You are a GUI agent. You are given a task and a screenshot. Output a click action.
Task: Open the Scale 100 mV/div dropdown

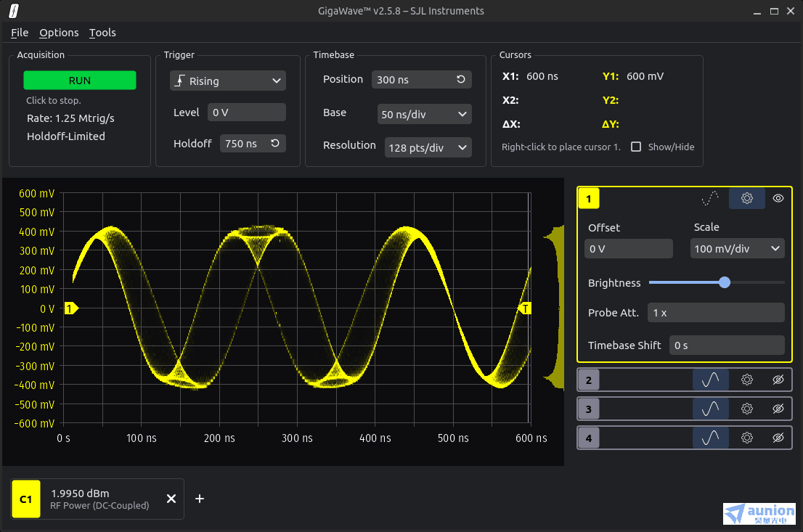click(x=737, y=249)
